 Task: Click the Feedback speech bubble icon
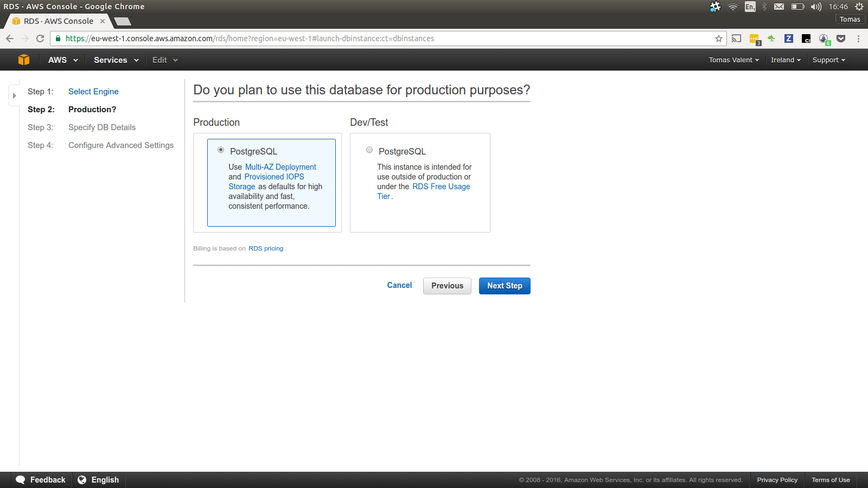point(21,480)
